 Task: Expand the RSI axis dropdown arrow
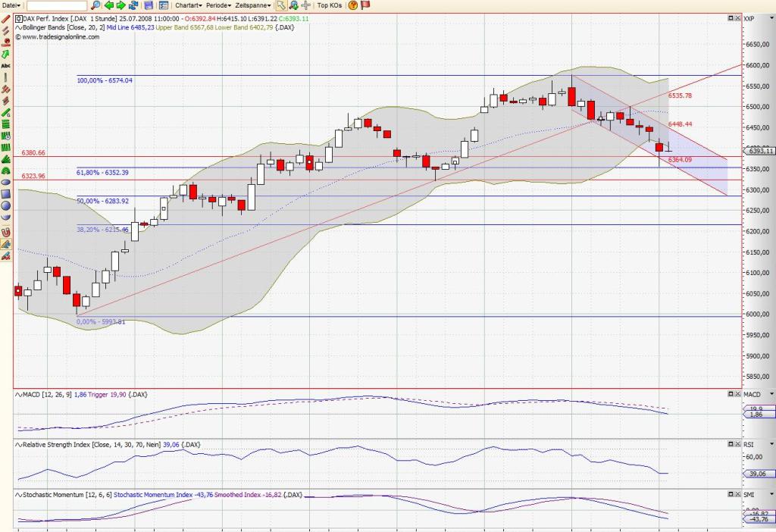(771, 444)
